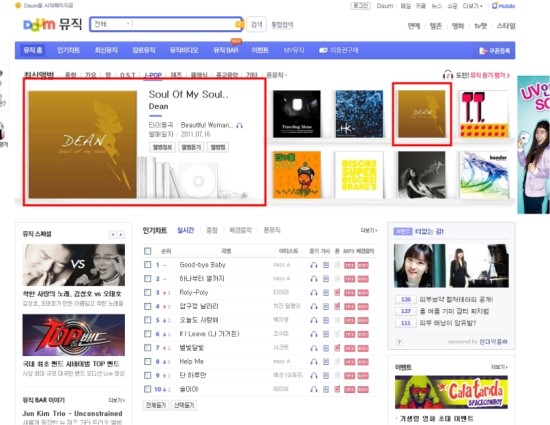
Task: Listen to 하나부터 열까지 via headphone icon
Action: pyautogui.click(x=314, y=279)
